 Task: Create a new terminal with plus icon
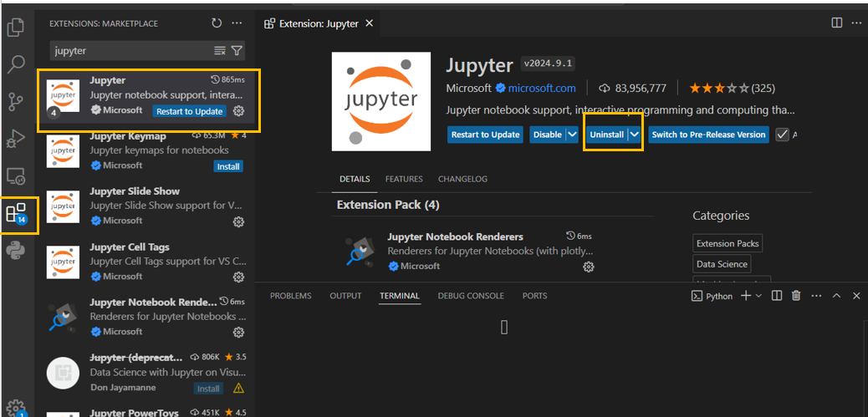point(746,296)
